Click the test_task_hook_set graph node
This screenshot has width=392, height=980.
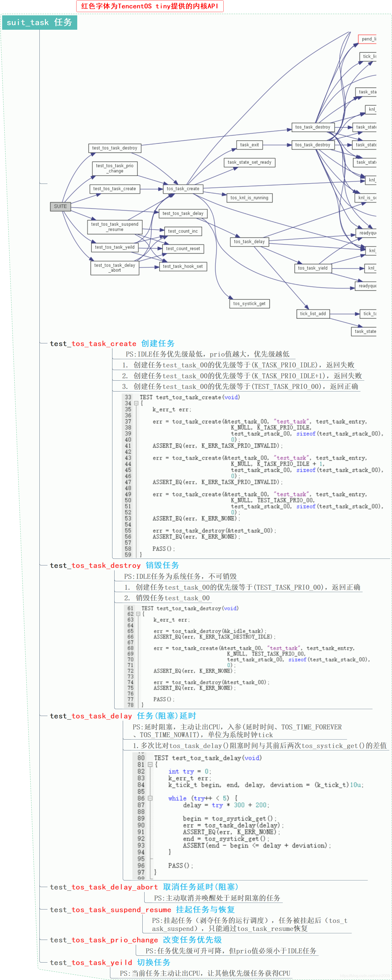click(183, 266)
